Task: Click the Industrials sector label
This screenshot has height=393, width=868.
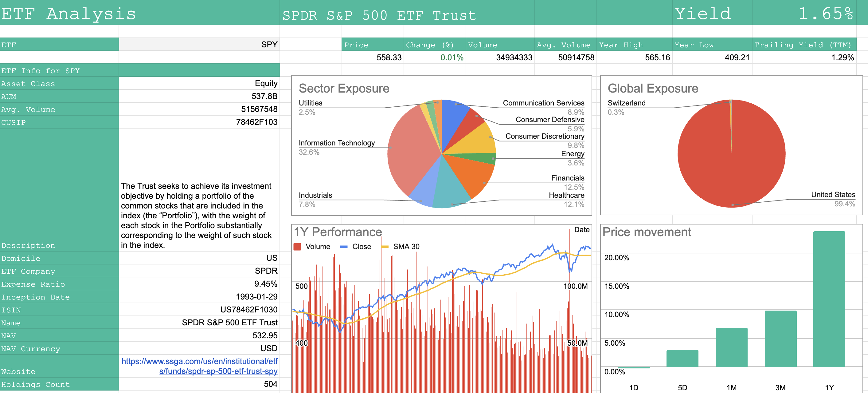Action: (315, 195)
